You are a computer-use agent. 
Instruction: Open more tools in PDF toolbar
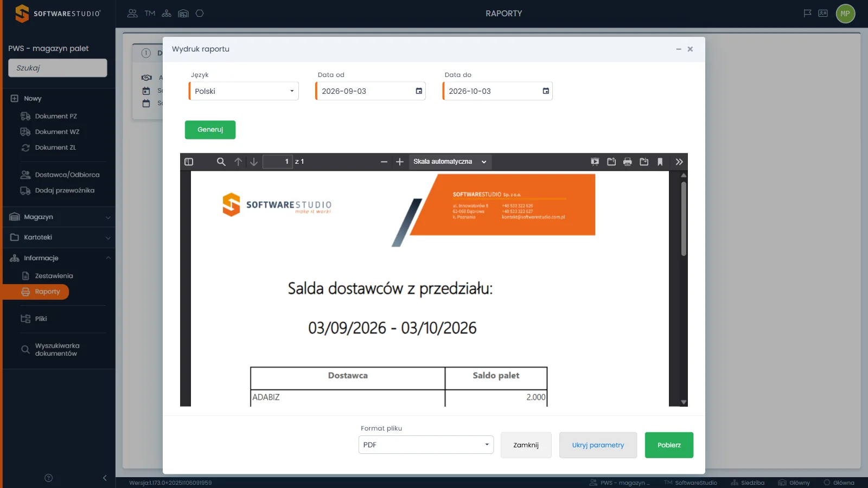[679, 162]
